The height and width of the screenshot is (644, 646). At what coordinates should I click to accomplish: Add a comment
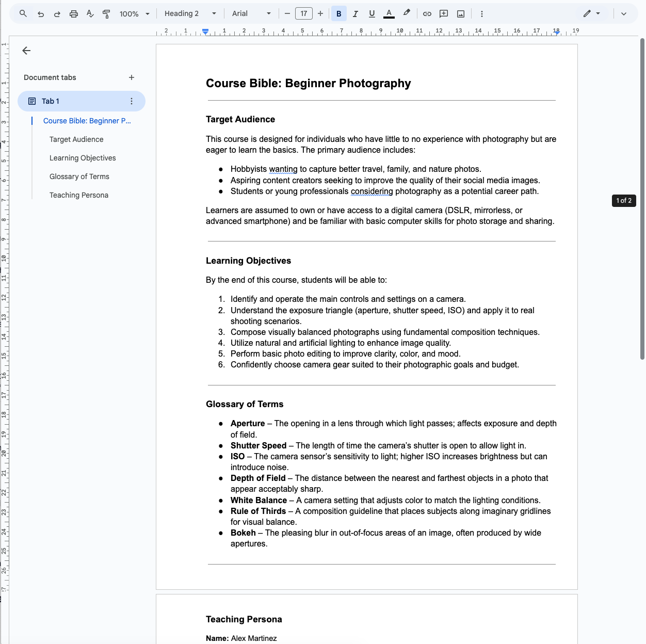[444, 14]
